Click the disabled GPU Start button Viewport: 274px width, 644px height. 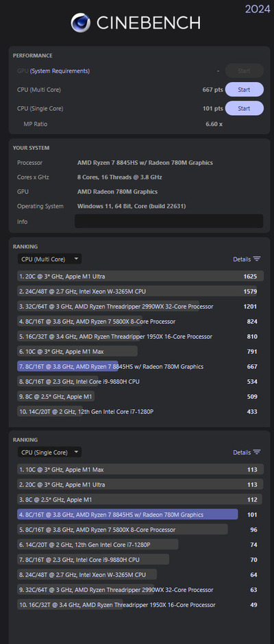point(244,70)
